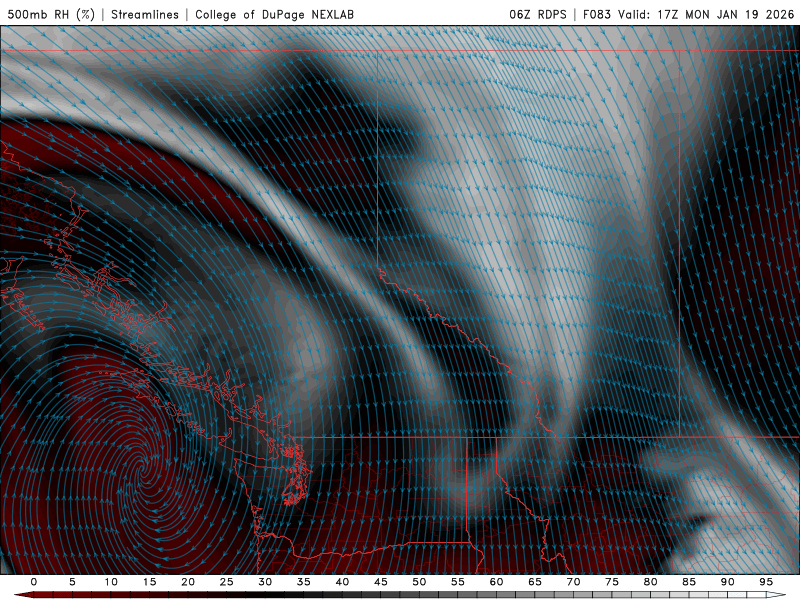Click "College of DuPage NEXLAB" header text
Screen dimensions: 800x600
click(x=274, y=14)
